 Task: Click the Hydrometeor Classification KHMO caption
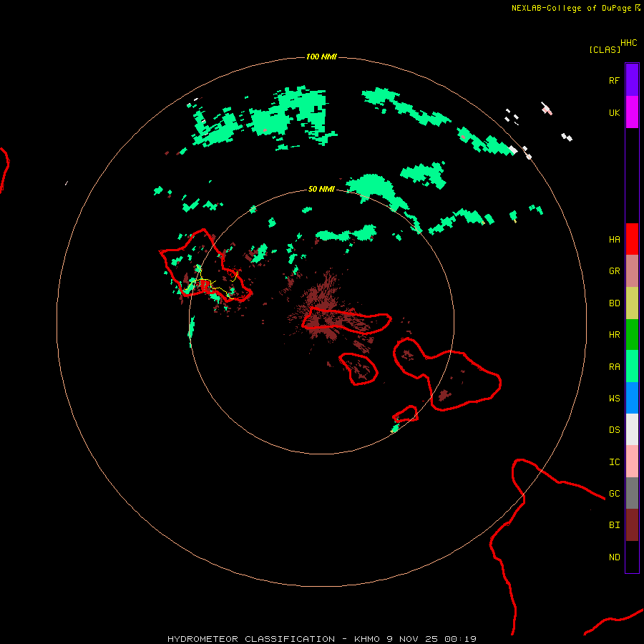[321, 639]
